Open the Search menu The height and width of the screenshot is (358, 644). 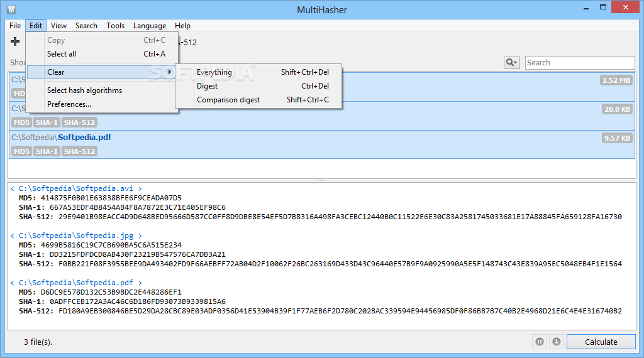pos(86,25)
